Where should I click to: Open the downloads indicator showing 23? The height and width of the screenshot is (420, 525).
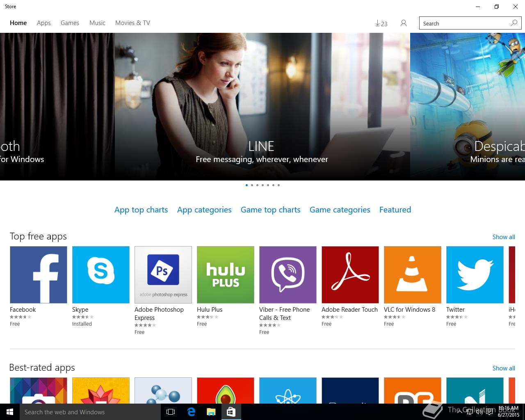pyautogui.click(x=381, y=23)
